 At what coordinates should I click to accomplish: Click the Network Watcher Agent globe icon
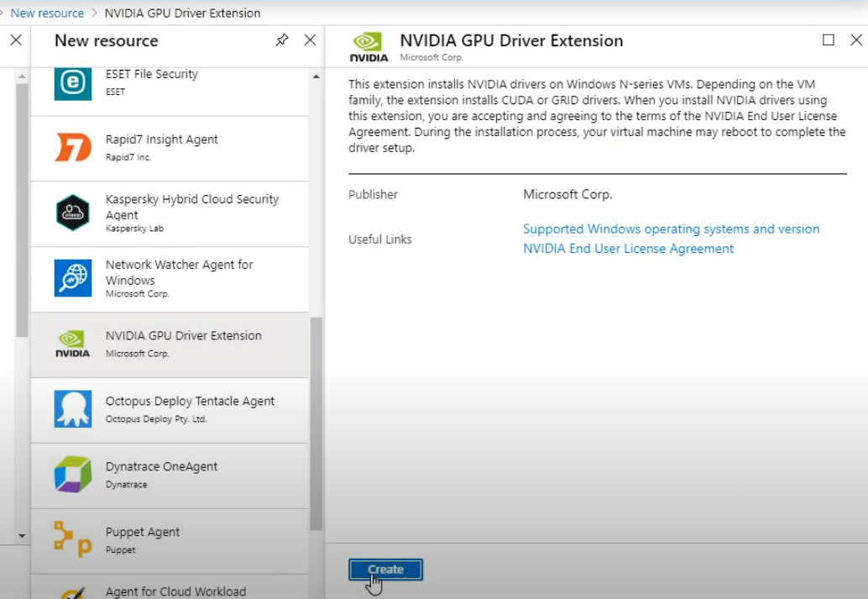click(x=72, y=278)
